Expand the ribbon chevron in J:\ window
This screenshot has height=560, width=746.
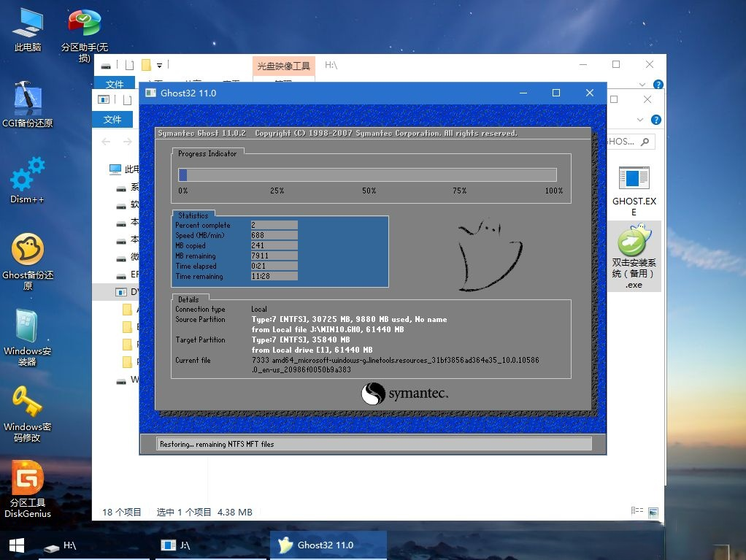click(640, 120)
